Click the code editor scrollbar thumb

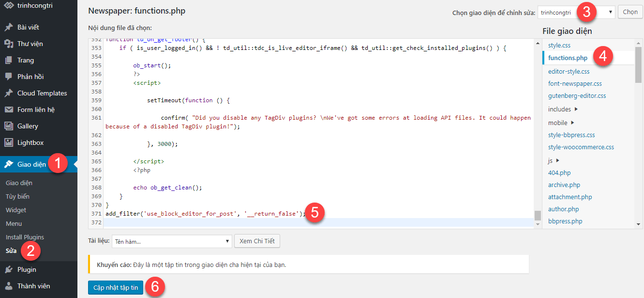tap(538, 216)
